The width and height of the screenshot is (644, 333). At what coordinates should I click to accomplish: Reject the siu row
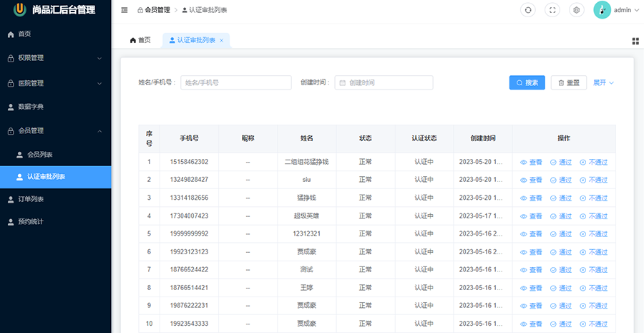tap(593, 180)
